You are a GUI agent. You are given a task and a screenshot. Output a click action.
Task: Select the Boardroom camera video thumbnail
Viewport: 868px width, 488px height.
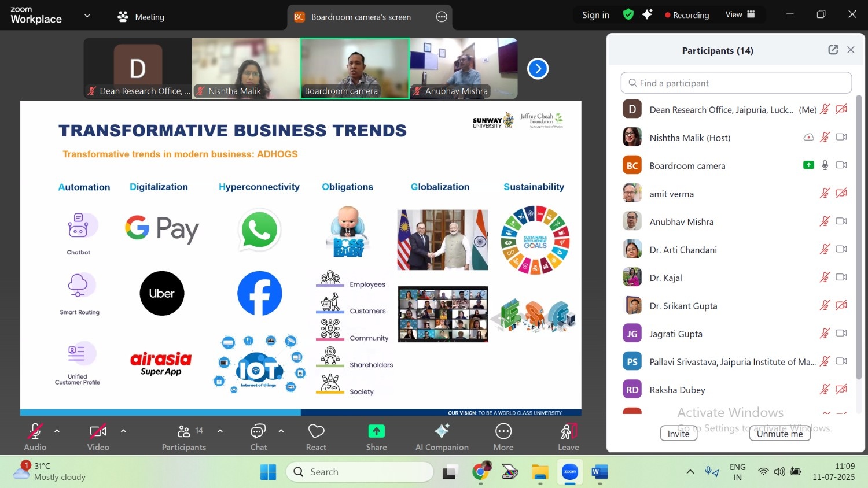pos(355,68)
